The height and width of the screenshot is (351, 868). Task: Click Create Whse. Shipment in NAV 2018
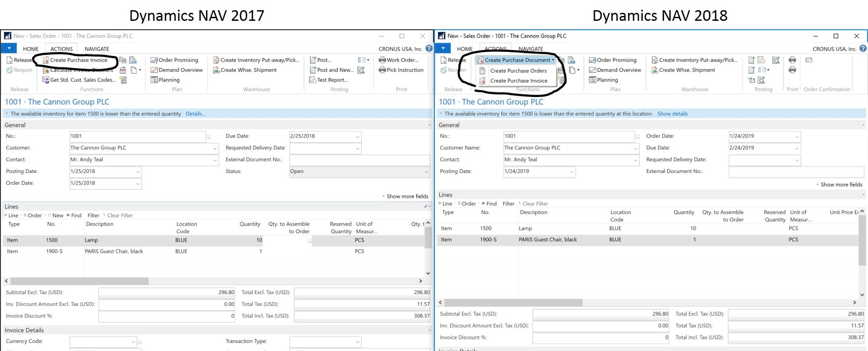tap(683, 70)
